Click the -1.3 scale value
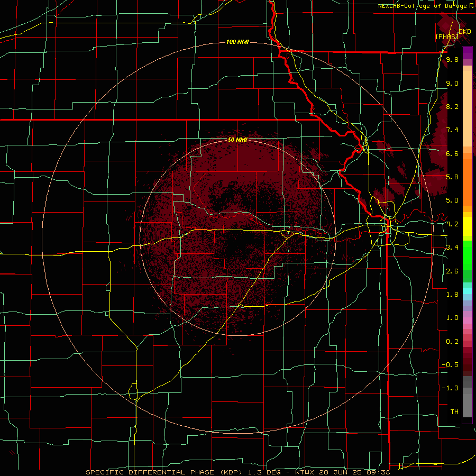The width and height of the screenshot is (476, 476). tap(450, 388)
